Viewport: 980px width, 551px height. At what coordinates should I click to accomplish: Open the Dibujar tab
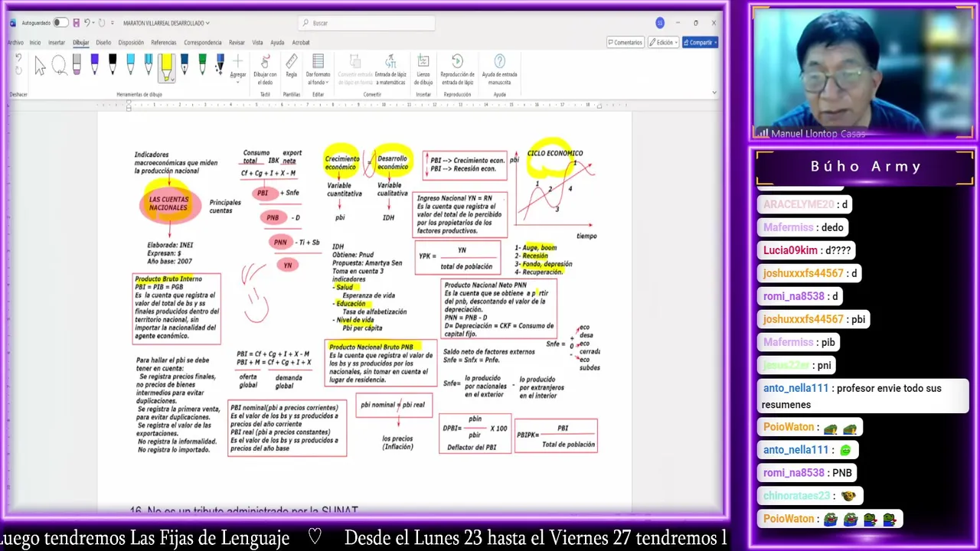tap(80, 43)
